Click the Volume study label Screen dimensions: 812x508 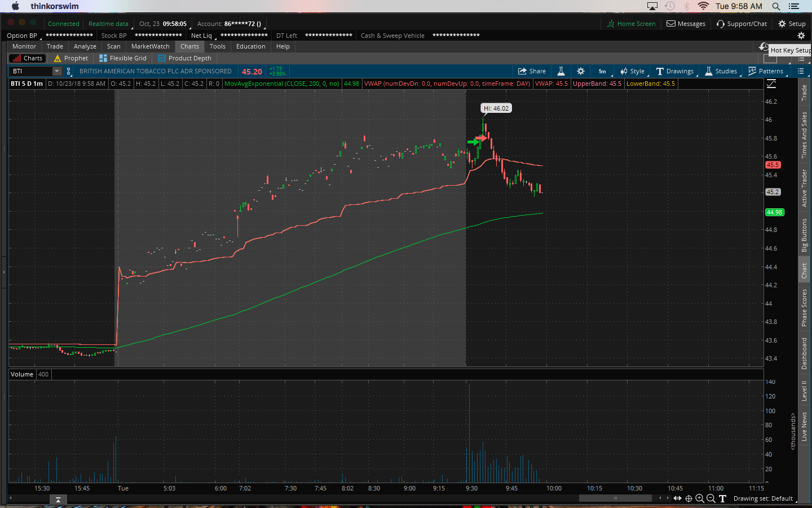[22, 374]
